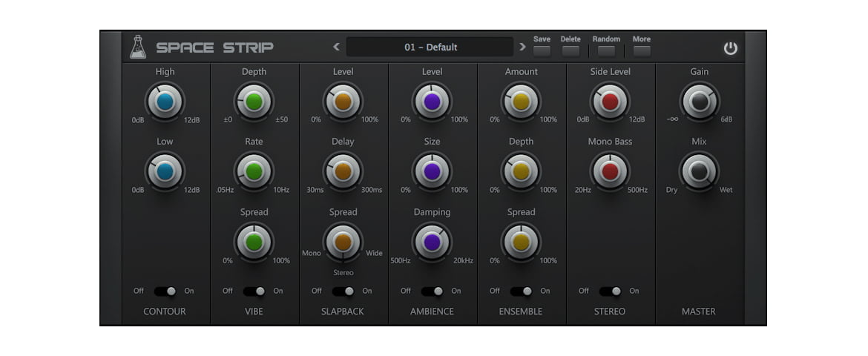Open the 01 – Default preset selector
Image resolution: width=868 pixels, height=356 pixels.
tap(430, 47)
